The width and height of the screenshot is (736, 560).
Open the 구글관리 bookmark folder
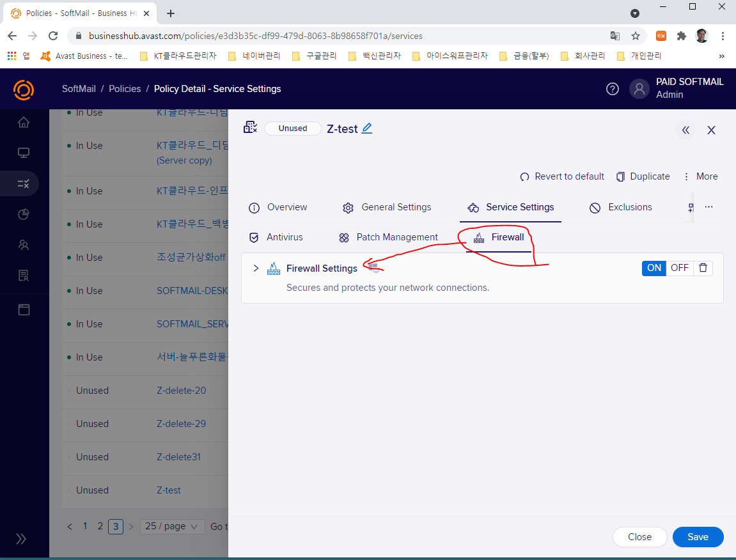pyautogui.click(x=314, y=56)
